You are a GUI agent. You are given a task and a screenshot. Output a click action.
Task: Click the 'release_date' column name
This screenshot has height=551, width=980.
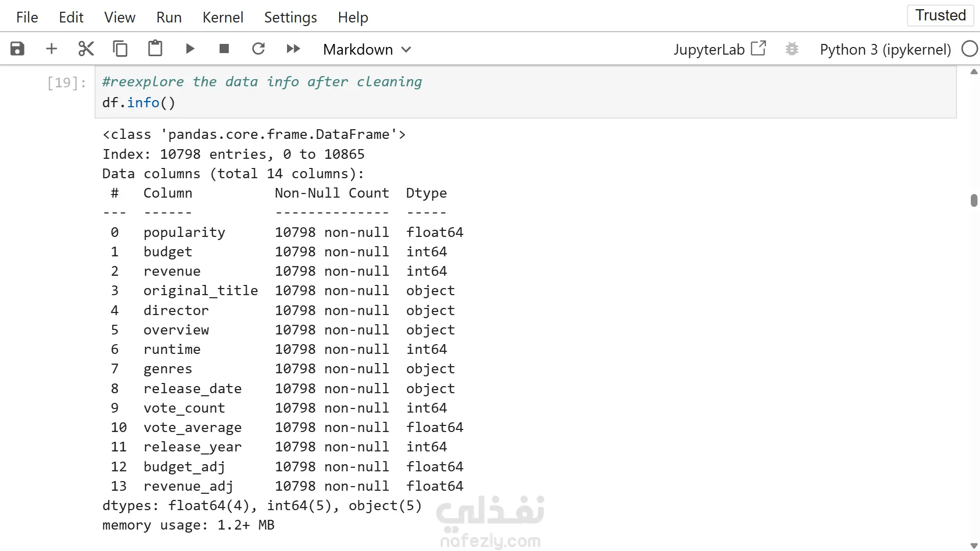(193, 389)
